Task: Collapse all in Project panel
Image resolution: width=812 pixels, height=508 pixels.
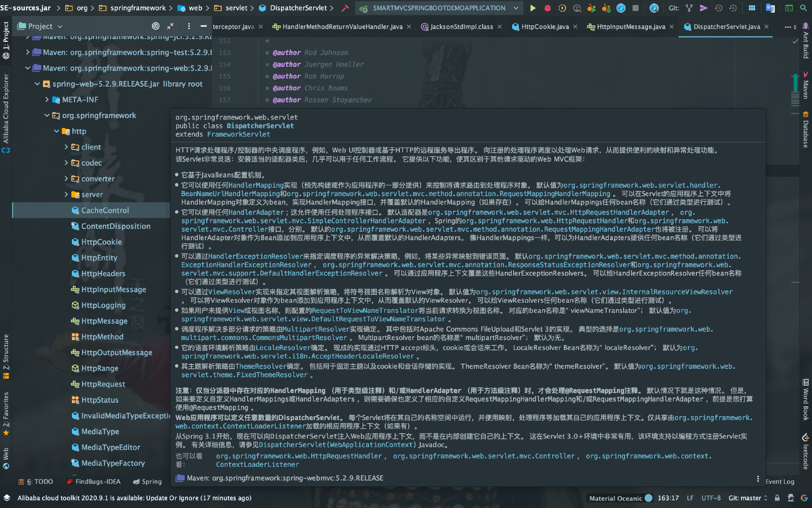Action: [x=170, y=26]
